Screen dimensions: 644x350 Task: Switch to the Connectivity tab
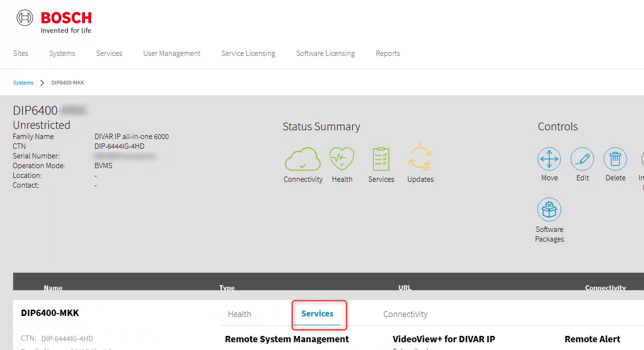coord(406,314)
